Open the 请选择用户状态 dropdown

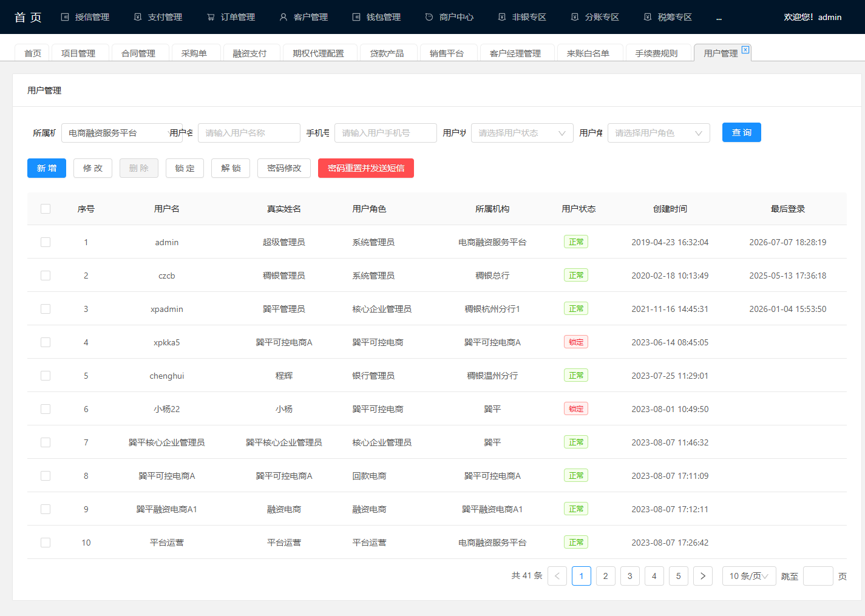coord(522,133)
